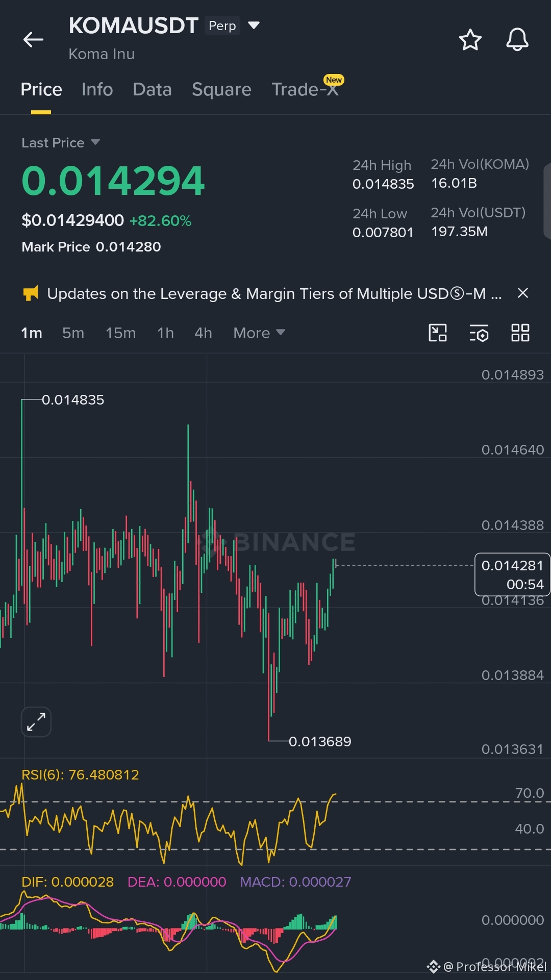This screenshot has height=980, width=551.
Task: Tap the 24h Vol(KOMA) value 16.01B
Action: tap(454, 183)
